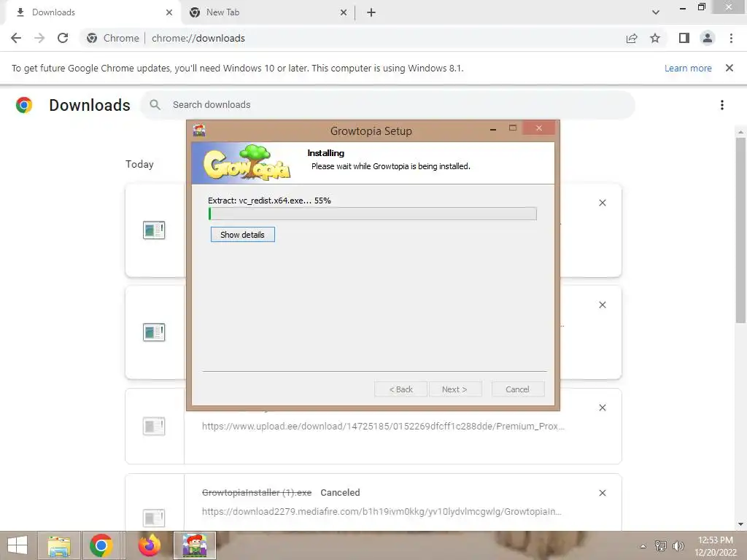Image resolution: width=747 pixels, height=560 pixels.
Task: Click the Growtopia Setup title bar icon
Action: coord(199,130)
